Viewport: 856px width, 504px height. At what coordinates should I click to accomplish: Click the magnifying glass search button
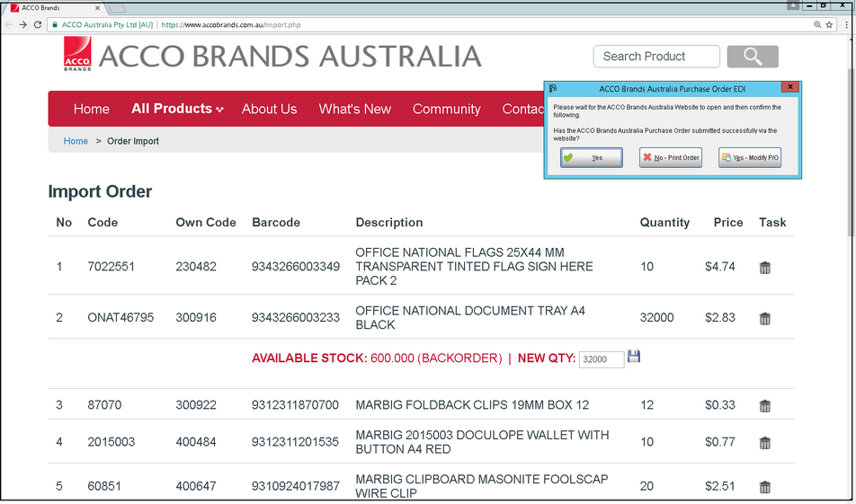(753, 57)
